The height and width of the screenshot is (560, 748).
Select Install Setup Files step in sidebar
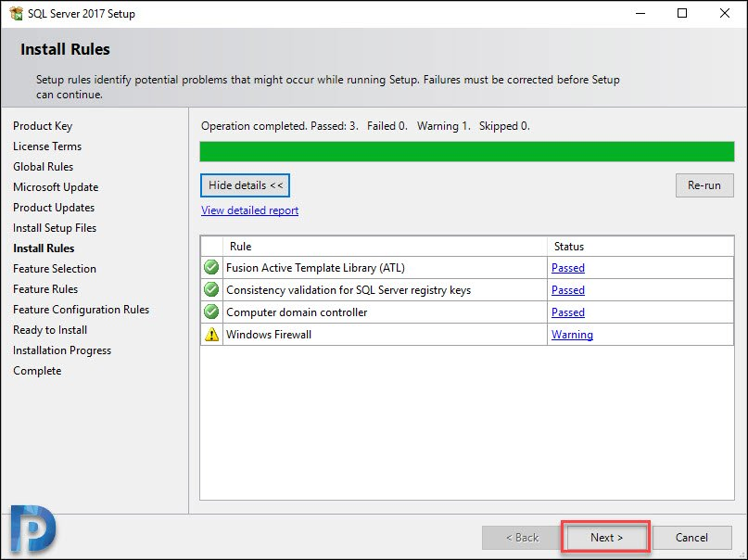tap(55, 228)
